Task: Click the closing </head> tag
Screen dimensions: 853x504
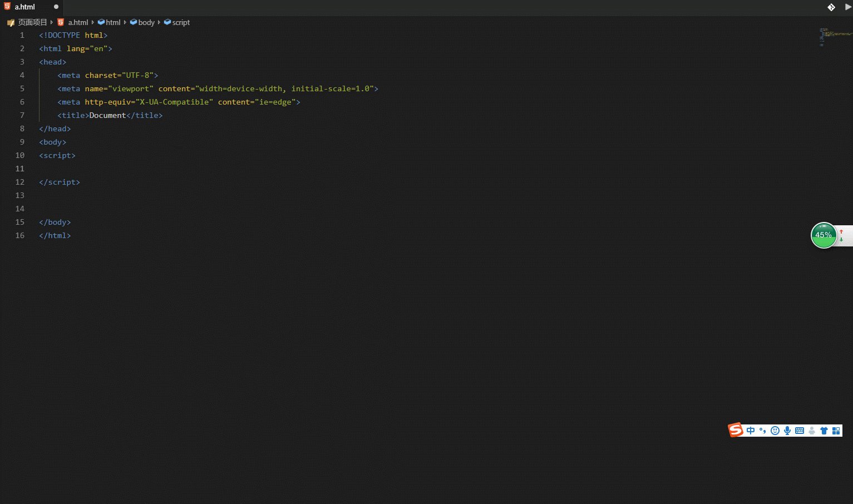Action: coord(55,129)
